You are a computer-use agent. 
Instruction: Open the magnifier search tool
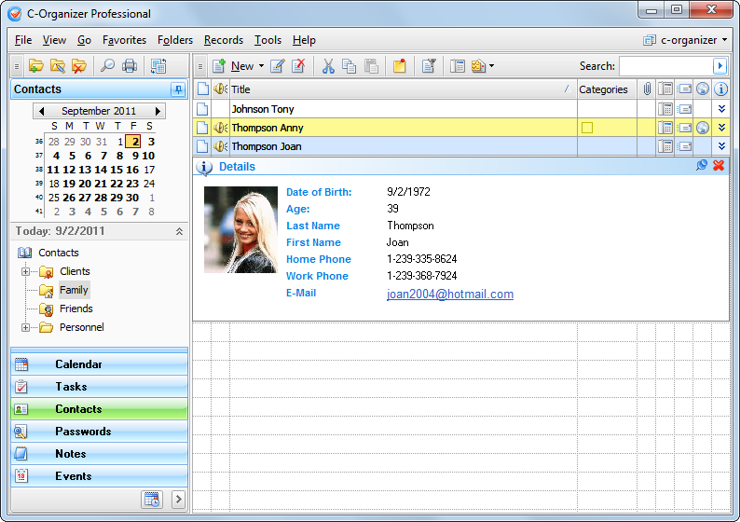coord(108,66)
